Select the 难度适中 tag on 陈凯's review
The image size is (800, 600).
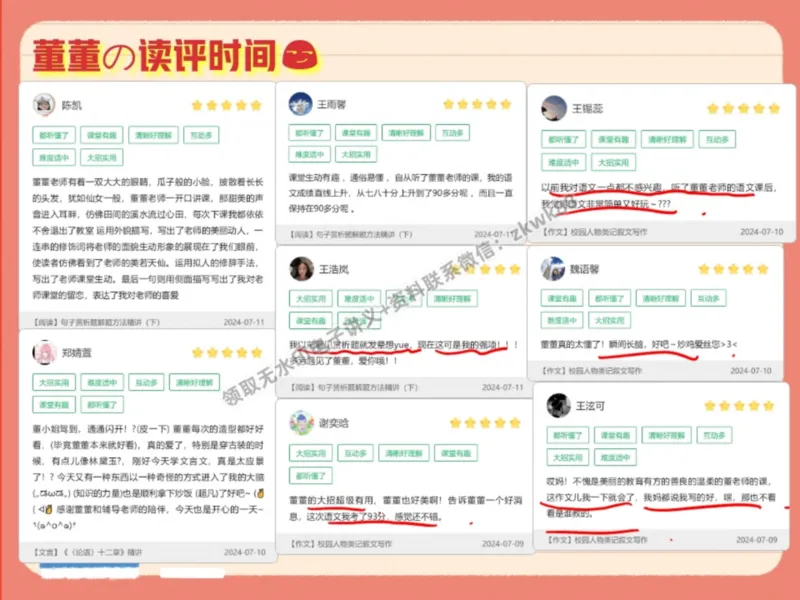pyautogui.click(x=54, y=158)
